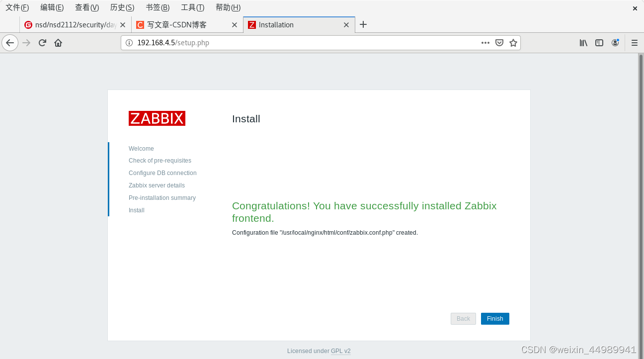Click the Welcome step label
This screenshot has height=359, width=644.
141,149
